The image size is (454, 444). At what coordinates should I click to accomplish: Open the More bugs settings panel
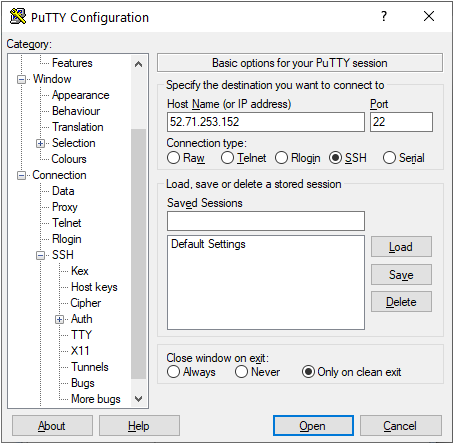click(96, 399)
